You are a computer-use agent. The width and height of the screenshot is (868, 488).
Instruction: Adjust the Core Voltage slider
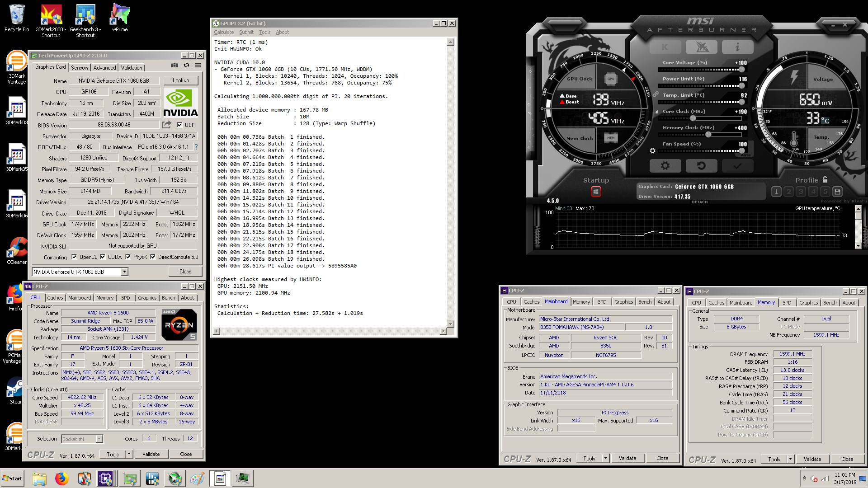click(x=700, y=70)
